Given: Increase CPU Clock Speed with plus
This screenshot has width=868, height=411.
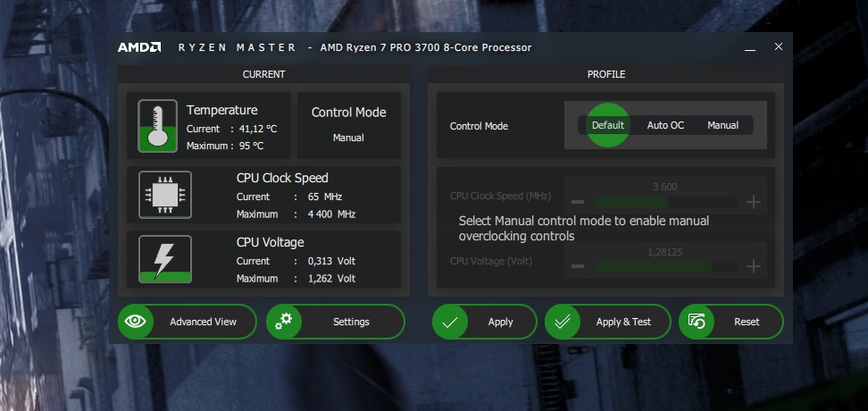Looking at the screenshot, I should (x=754, y=202).
